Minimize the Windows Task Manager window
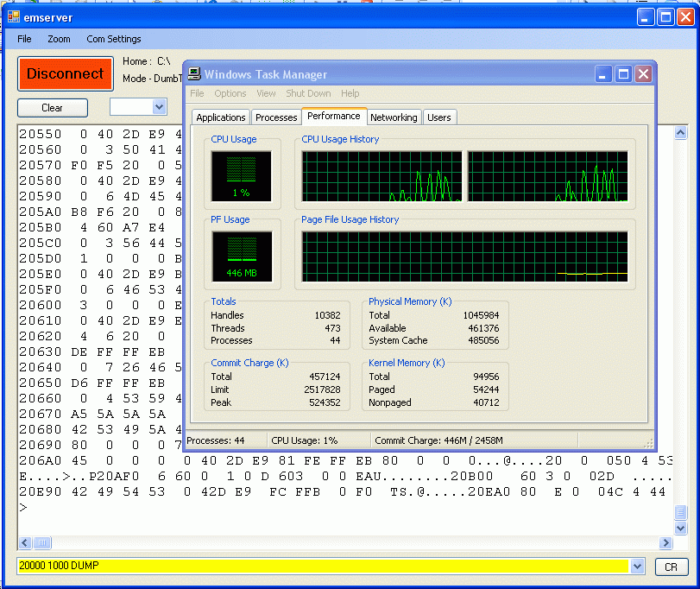The width and height of the screenshot is (700, 589). click(603, 74)
